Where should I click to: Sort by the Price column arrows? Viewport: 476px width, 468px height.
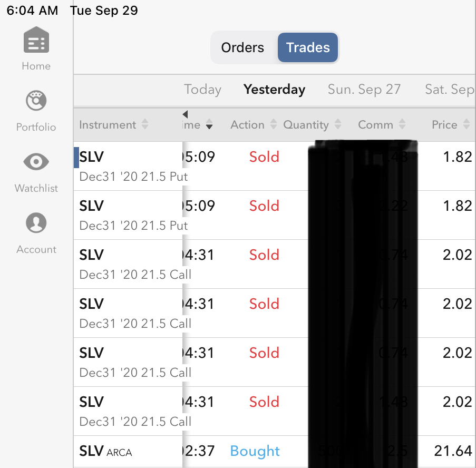click(x=467, y=125)
